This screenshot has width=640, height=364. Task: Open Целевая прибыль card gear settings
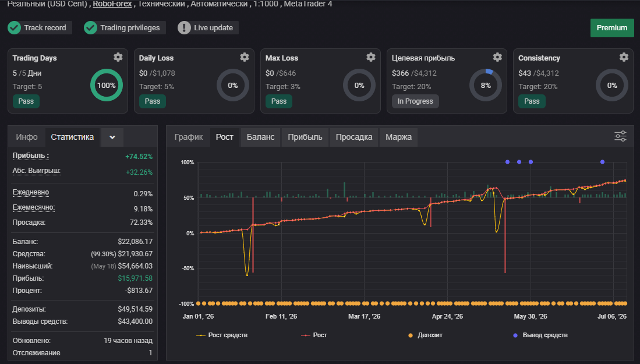497,57
